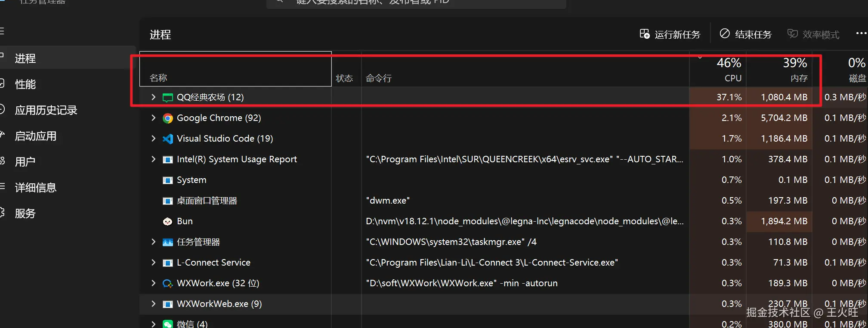This screenshot has width=868, height=328.
Task: Expand the L-Connect Service process group
Action: 154,263
